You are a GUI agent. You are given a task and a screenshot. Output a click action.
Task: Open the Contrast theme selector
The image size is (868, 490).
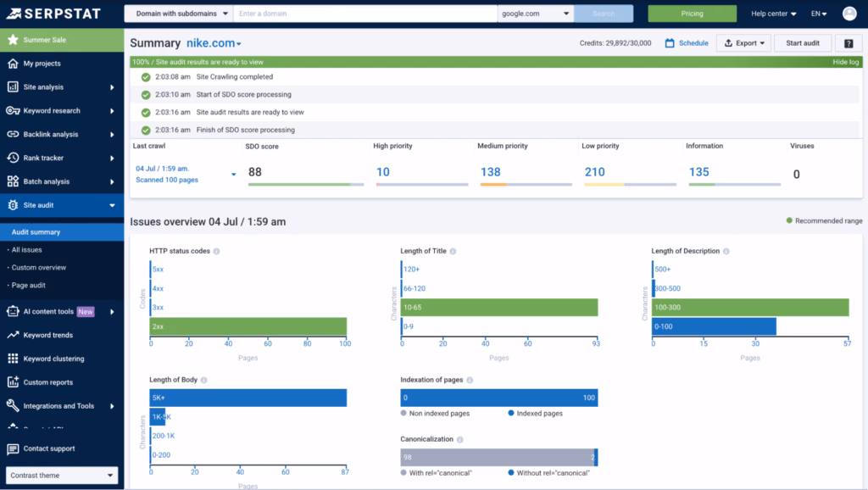(x=62, y=476)
